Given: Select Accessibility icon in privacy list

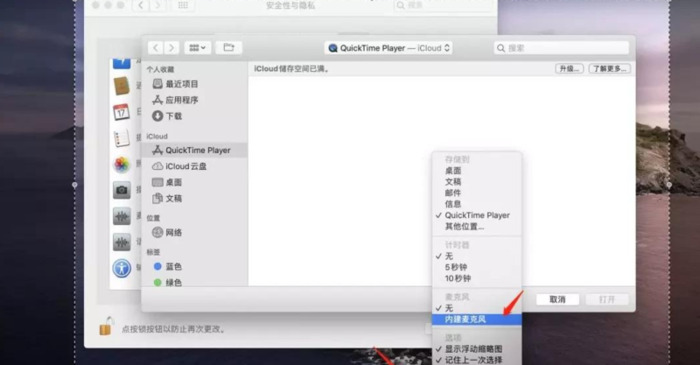Looking at the screenshot, I should pyautogui.click(x=121, y=269).
